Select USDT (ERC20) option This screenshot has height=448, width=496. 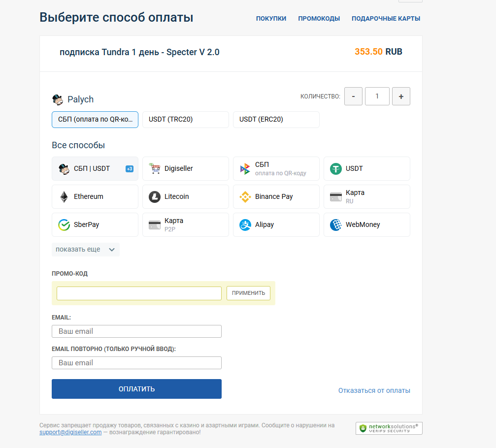click(276, 120)
